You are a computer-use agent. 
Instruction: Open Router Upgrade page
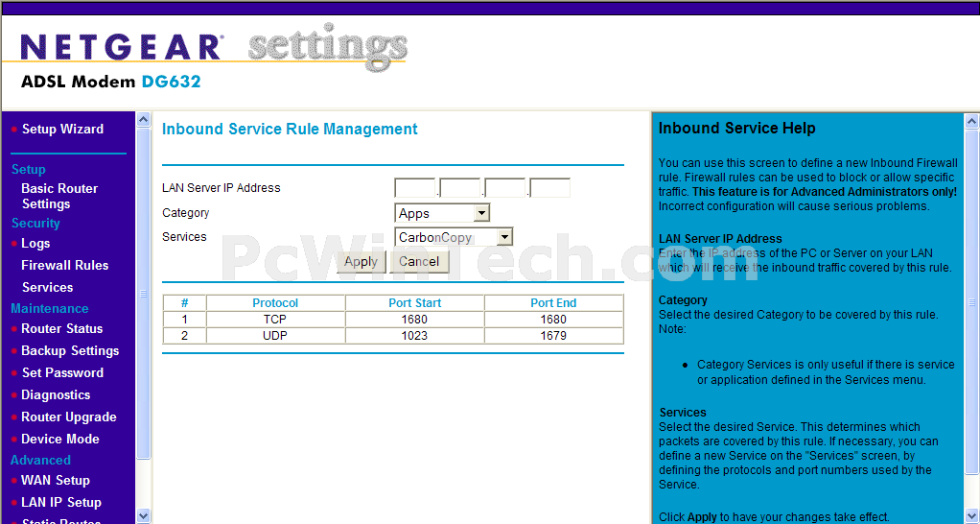pyautogui.click(x=69, y=417)
